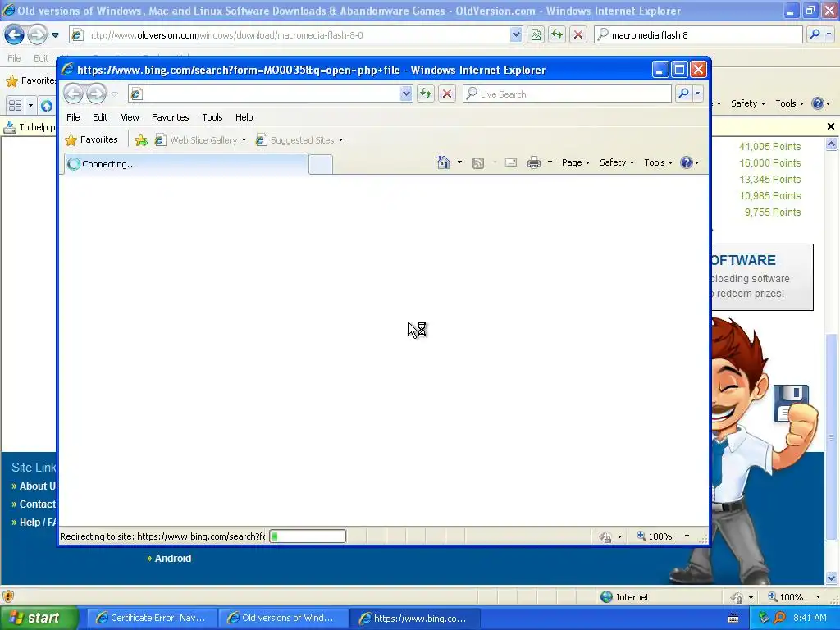Open Page menu in popup command bar
This screenshot has height=630, width=840.
576,162
